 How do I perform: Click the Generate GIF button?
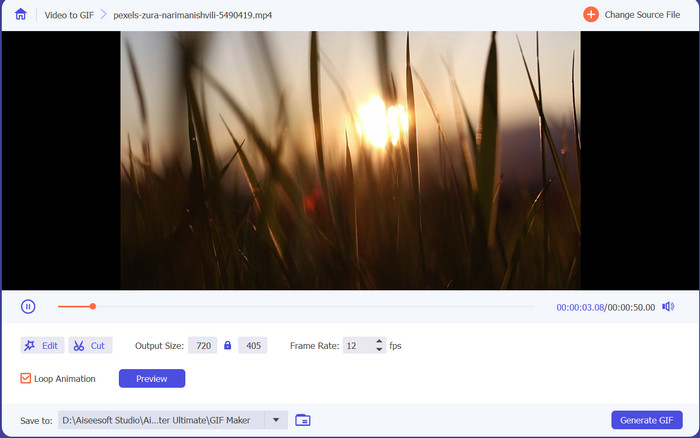[x=646, y=420]
